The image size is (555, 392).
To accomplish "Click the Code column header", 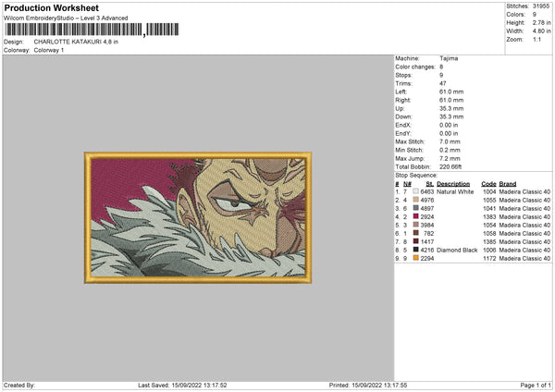I will pos(488,184).
